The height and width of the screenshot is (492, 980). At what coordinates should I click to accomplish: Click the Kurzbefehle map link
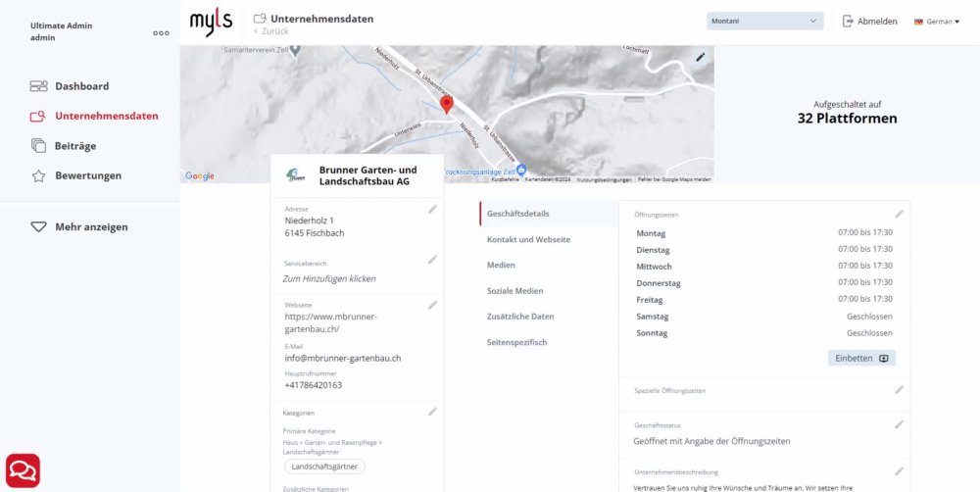click(505, 179)
